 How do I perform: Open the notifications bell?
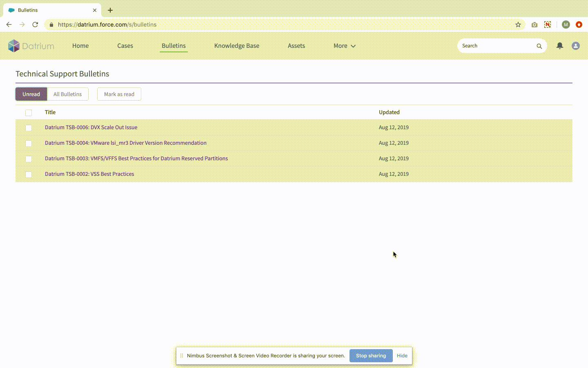click(x=560, y=46)
